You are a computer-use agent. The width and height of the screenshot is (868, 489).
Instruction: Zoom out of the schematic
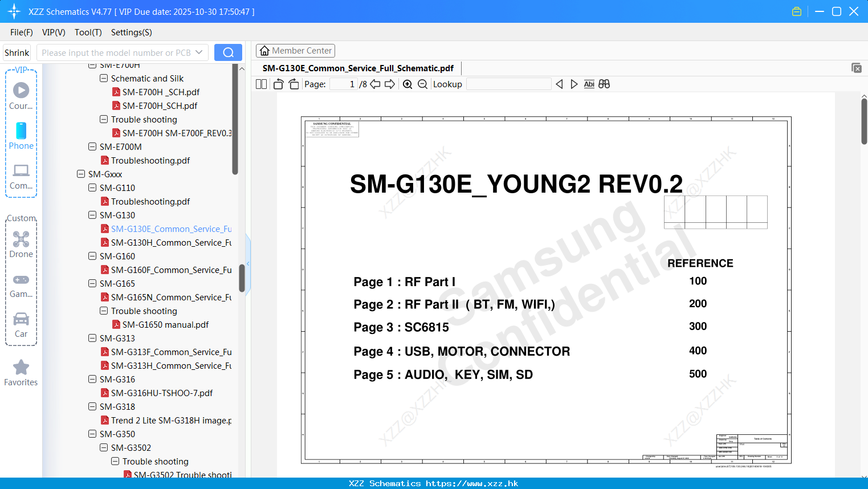422,84
